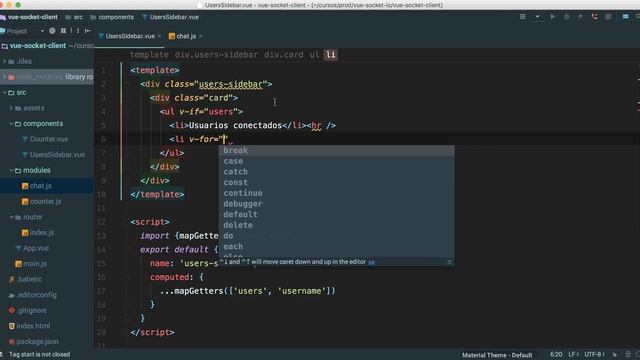Click cursor position 6:20 in status bar
Screen dimensions: 640x360
pyautogui.click(x=556, y=354)
